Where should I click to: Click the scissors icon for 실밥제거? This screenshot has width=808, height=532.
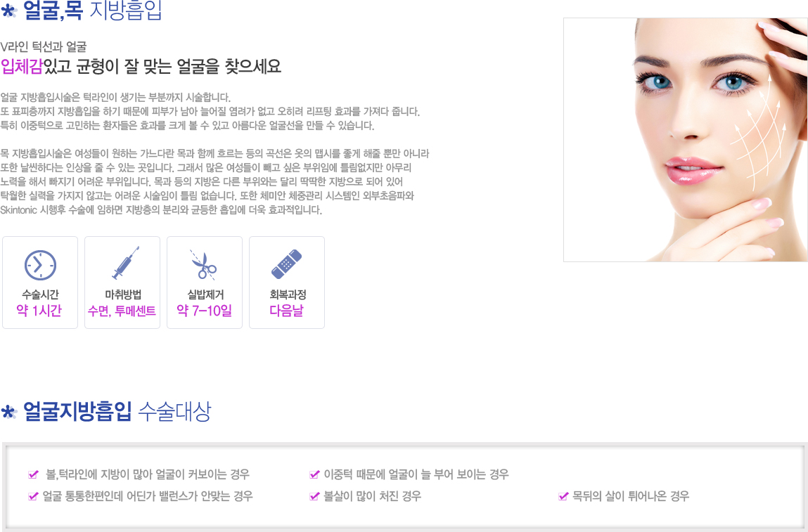(203, 265)
